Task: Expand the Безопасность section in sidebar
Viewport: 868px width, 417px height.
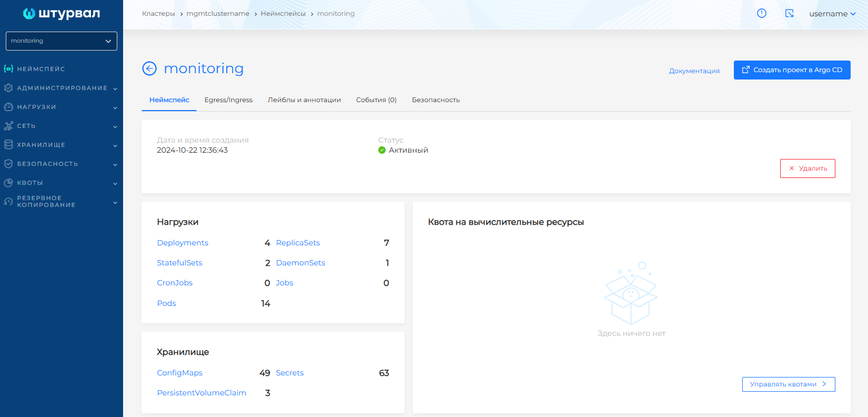Action: [62, 164]
